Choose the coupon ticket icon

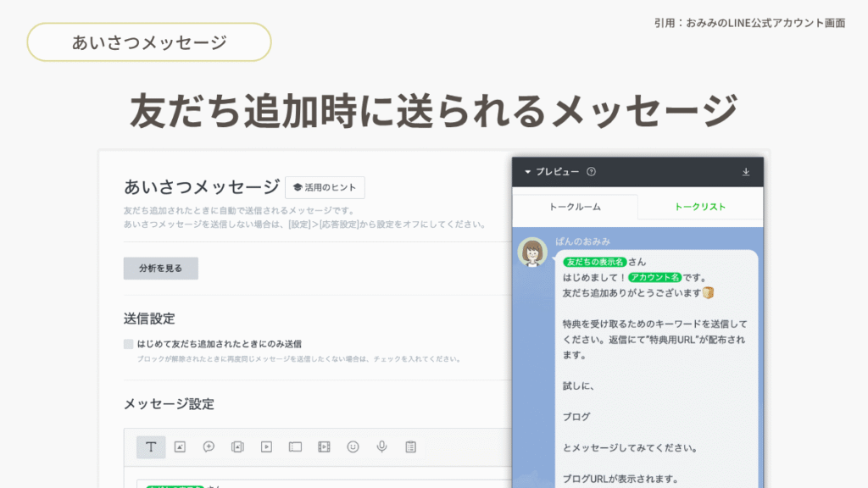pos(295,446)
